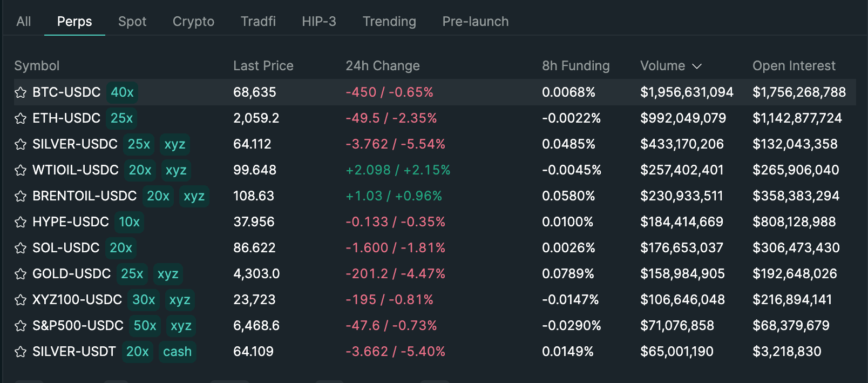
Task: Add SILVER-USDC to favorites via star
Action: coord(21,144)
